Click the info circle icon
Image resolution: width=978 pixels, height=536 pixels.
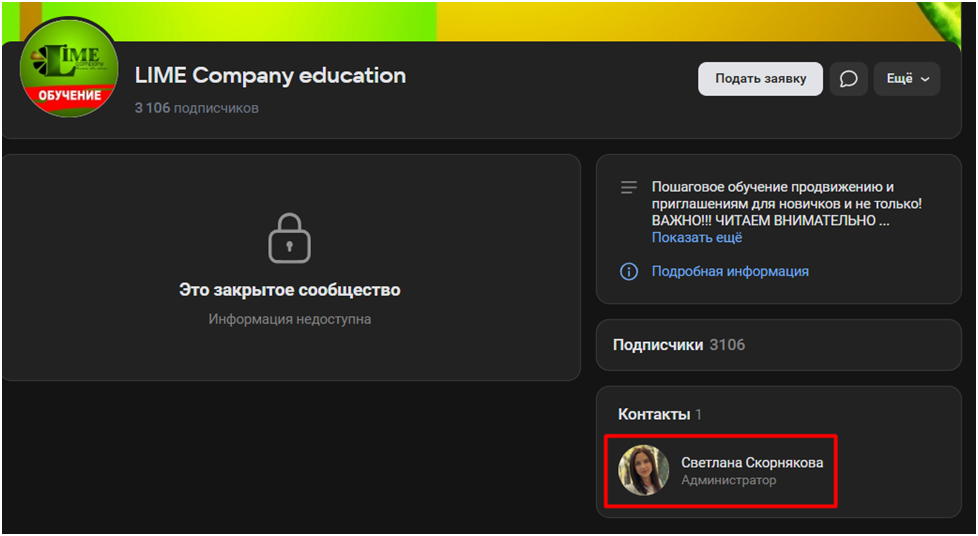click(629, 271)
